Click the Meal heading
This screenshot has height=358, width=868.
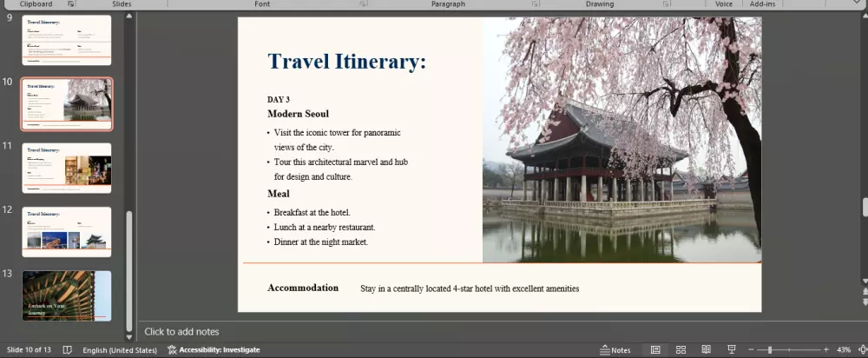click(x=279, y=194)
